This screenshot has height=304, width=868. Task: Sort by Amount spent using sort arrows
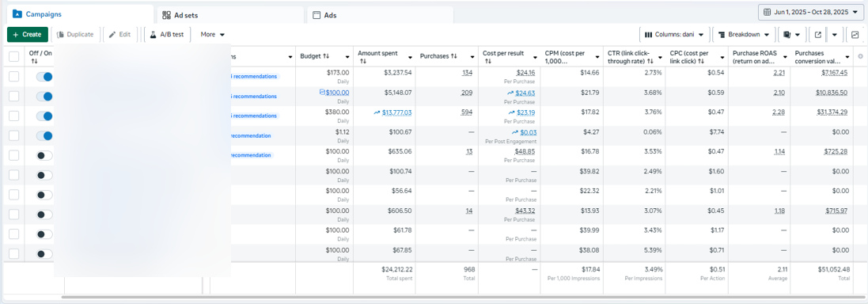pyautogui.click(x=363, y=62)
